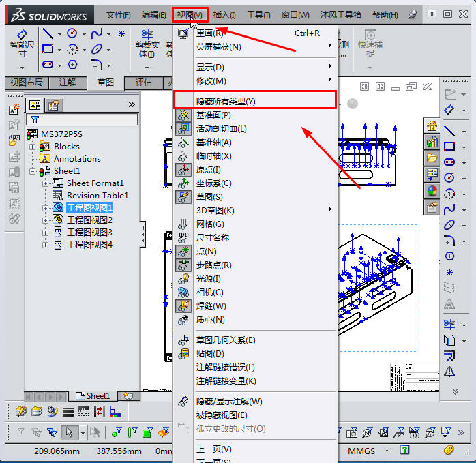Viewport: 476px width, 463px height.
Task: Expand the Blocks tree node
Action: click(x=32, y=147)
